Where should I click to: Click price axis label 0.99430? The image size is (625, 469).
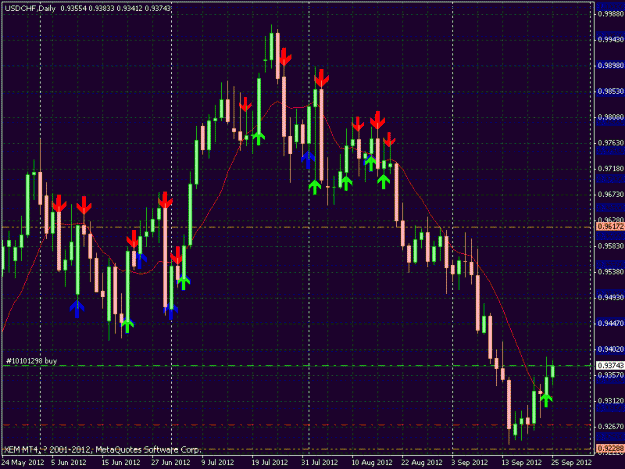(611, 39)
